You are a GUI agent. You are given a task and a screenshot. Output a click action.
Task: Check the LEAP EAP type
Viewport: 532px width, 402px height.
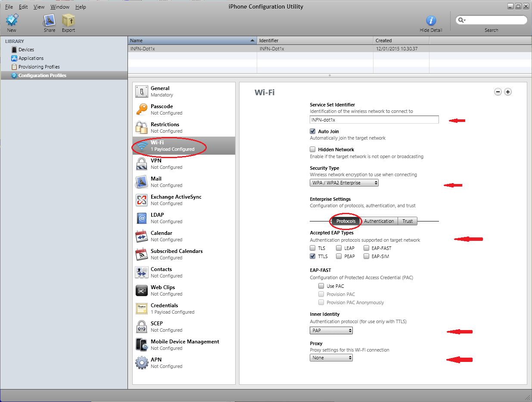coord(339,248)
